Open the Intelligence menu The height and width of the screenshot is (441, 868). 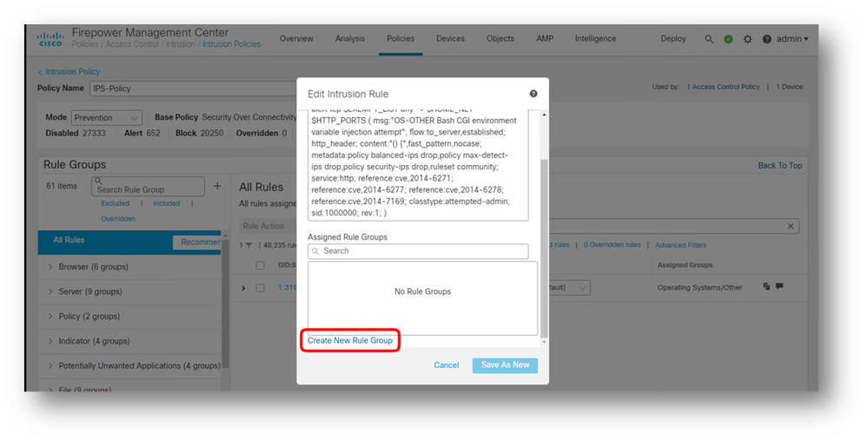(595, 39)
